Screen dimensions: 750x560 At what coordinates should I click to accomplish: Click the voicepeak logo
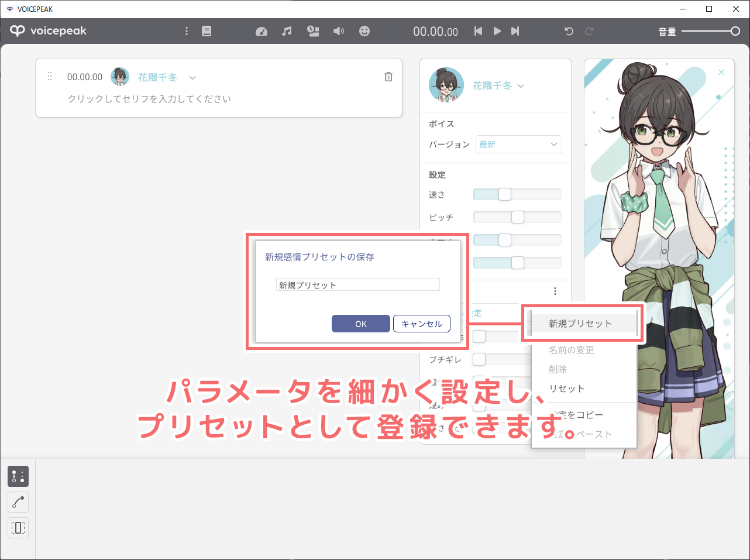coord(48,31)
